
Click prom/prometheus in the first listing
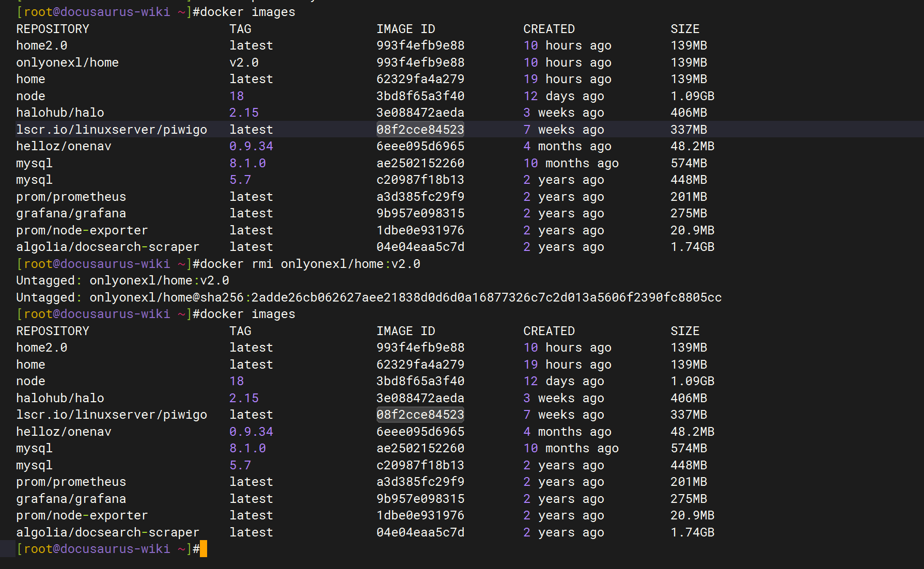71,197
